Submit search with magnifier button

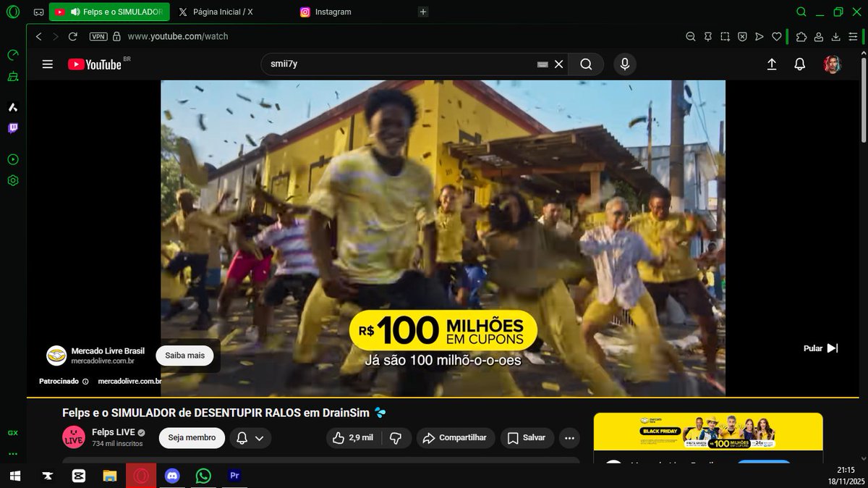pos(586,64)
